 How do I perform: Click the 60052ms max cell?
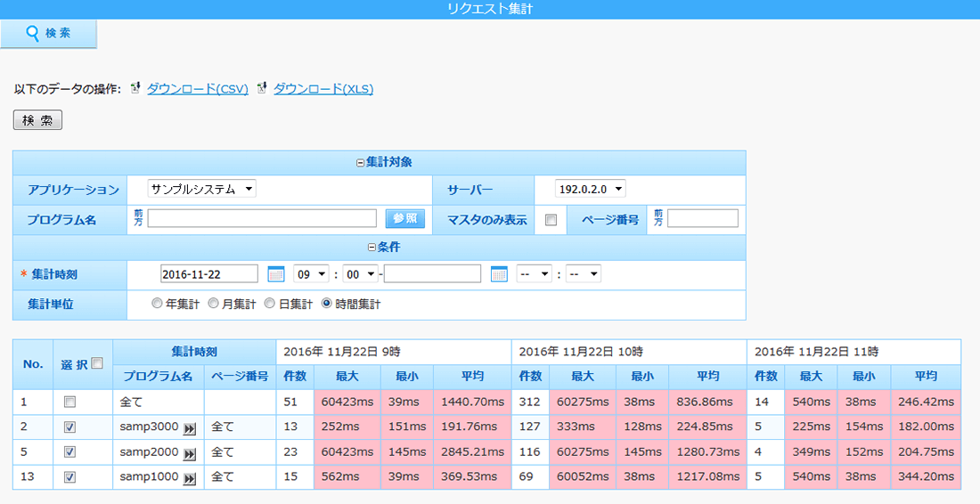point(583,477)
